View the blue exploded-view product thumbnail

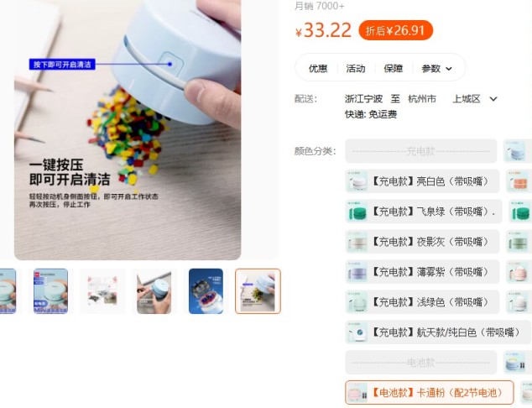click(x=206, y=291)
